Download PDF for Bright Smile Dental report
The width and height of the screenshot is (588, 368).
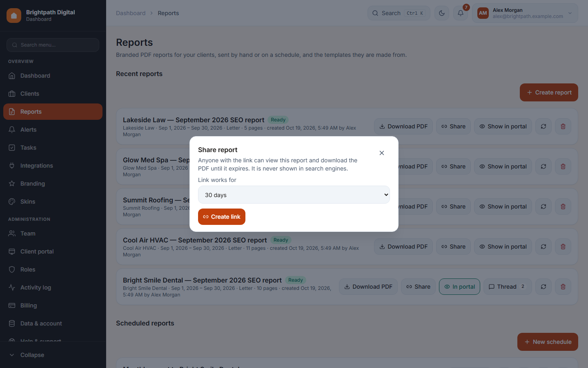coord(368,287)
